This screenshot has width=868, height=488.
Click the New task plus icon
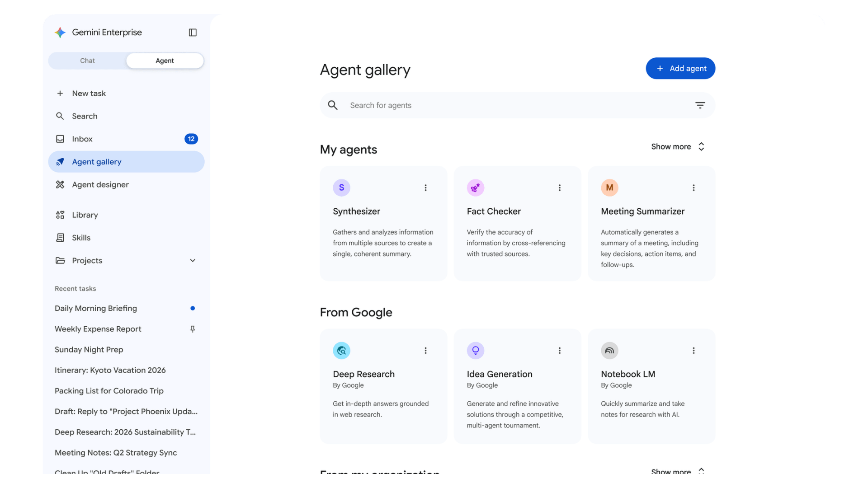(60, 94)
